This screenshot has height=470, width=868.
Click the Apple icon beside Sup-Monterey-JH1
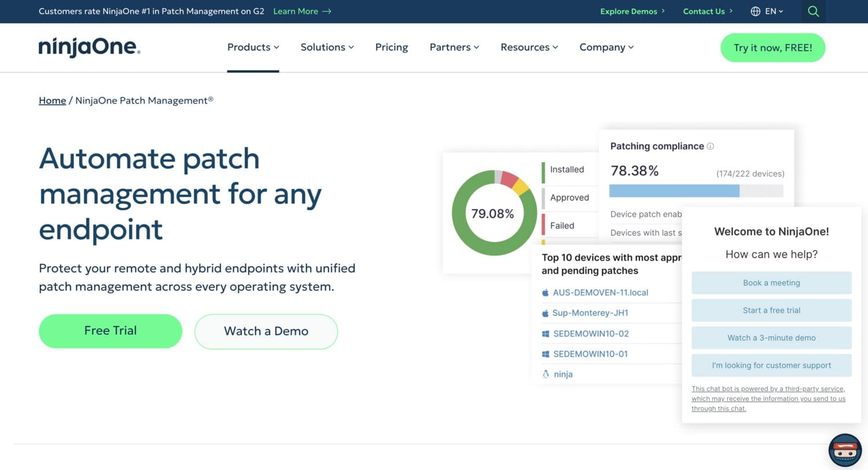click(x=545, y=313)
